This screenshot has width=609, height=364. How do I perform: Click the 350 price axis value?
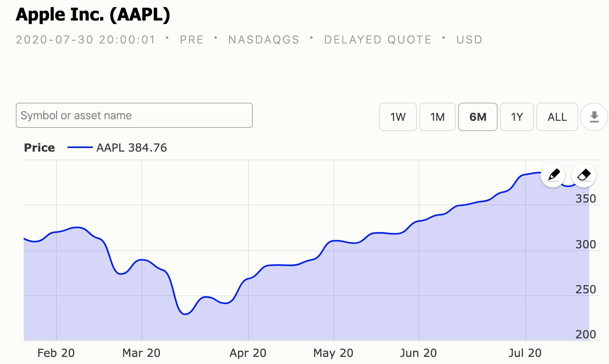tap(586, 199)
